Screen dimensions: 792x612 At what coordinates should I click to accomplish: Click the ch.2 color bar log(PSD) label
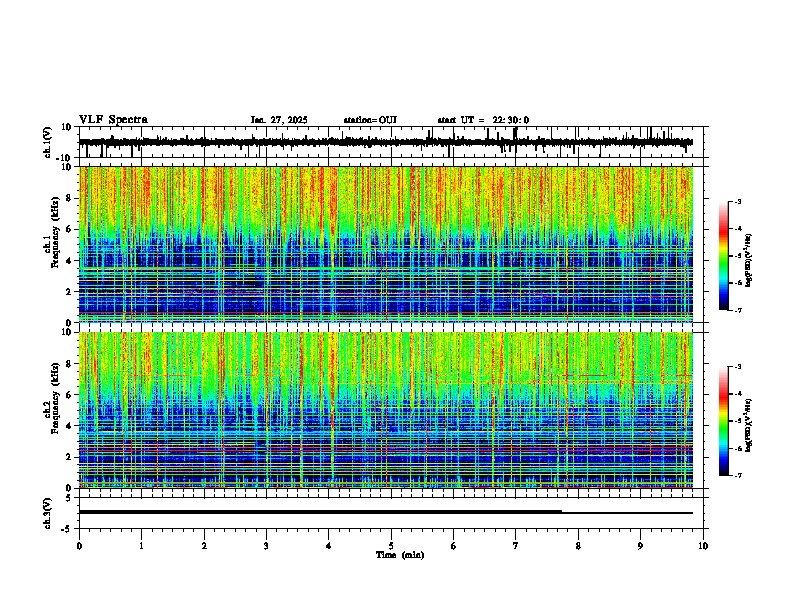[749, 426]
